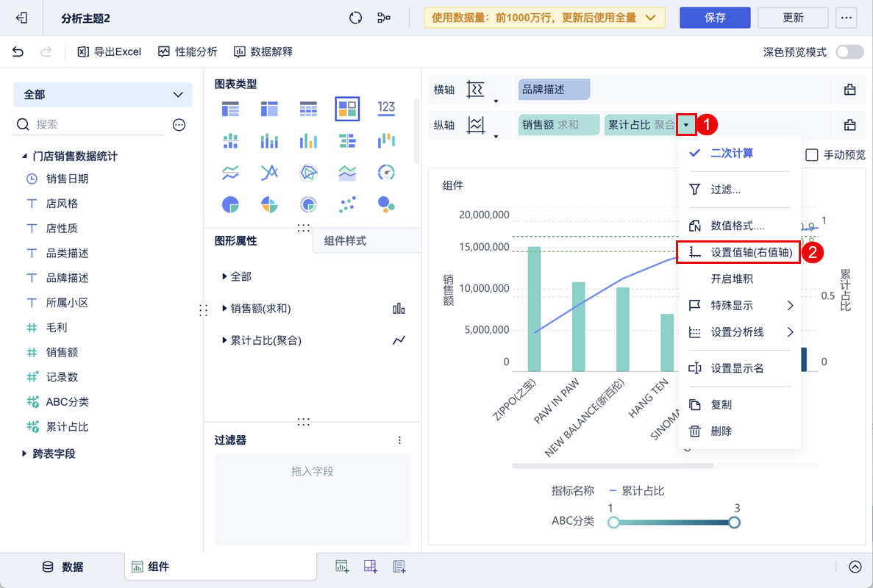Viewport: 873px width, 588px height.
Task: Click the filter panel three-dot menu
Action: 399,440
